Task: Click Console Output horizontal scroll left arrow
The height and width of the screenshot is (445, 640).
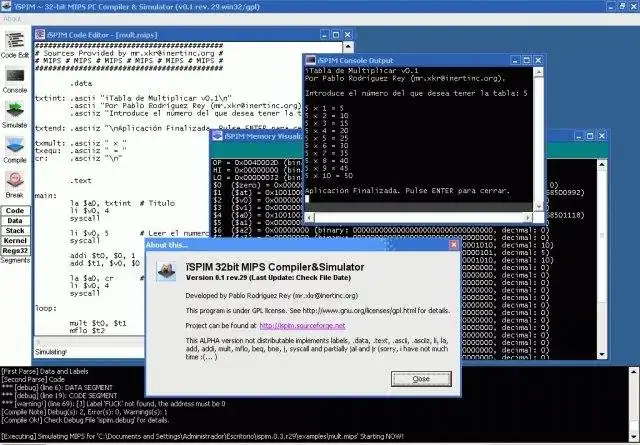Action: pyautogui.click(x=309, y=218)
